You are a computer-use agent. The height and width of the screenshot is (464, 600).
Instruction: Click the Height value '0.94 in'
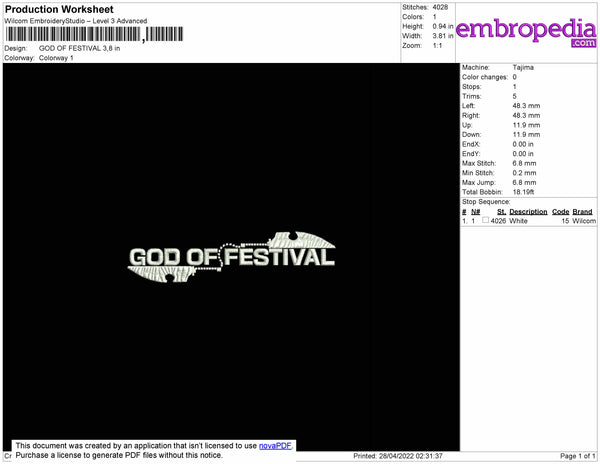(x=443, y=26)
